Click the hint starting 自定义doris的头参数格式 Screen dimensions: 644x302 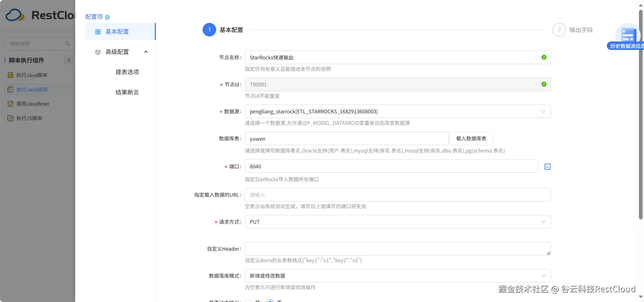[x=303, y=260]
